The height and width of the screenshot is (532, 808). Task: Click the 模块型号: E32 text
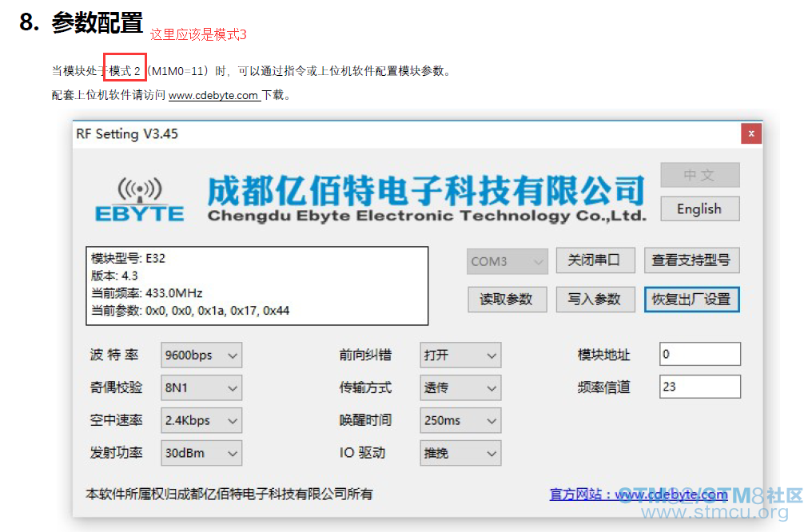tap(129, 258)
